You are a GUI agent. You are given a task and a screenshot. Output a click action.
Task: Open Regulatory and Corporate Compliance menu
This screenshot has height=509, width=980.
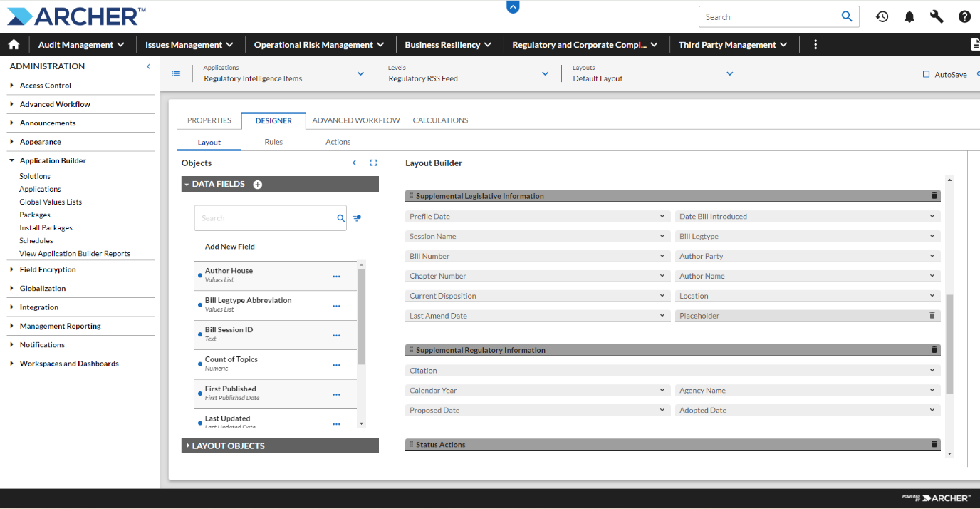[x=583, y=44]
